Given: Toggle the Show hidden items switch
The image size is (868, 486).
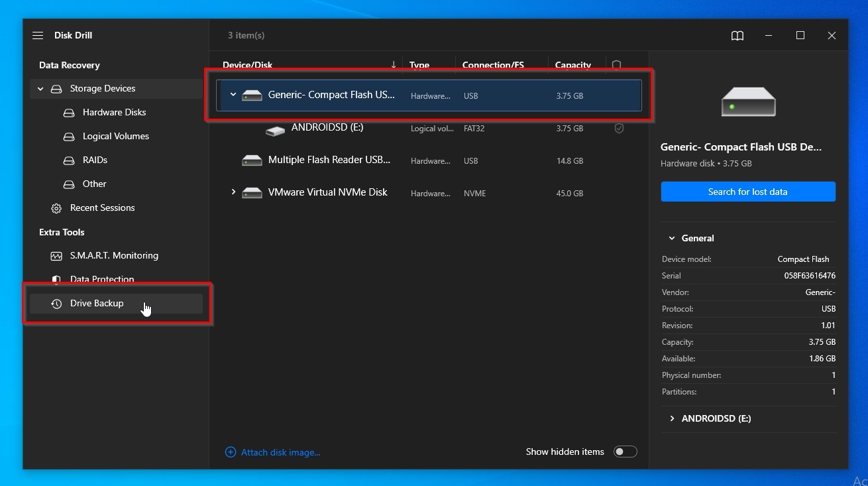Looking at the screenshot, I should [x=625, y=452].
